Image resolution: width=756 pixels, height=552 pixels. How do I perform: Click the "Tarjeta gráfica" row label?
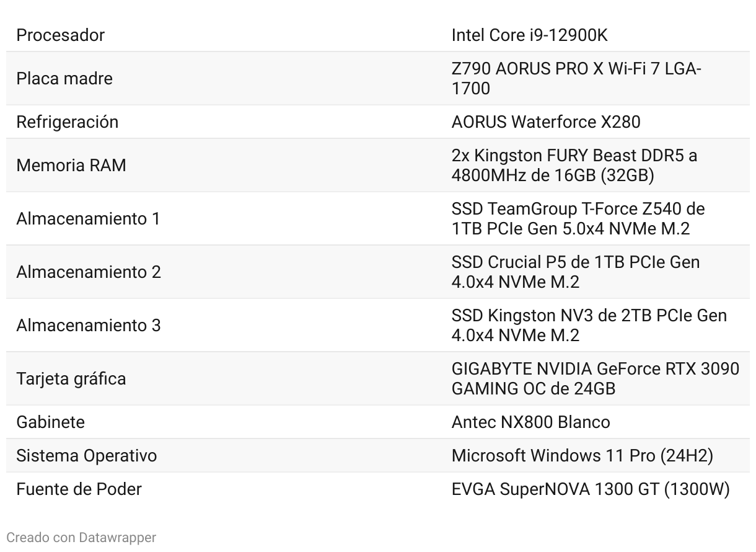[71, 379]
